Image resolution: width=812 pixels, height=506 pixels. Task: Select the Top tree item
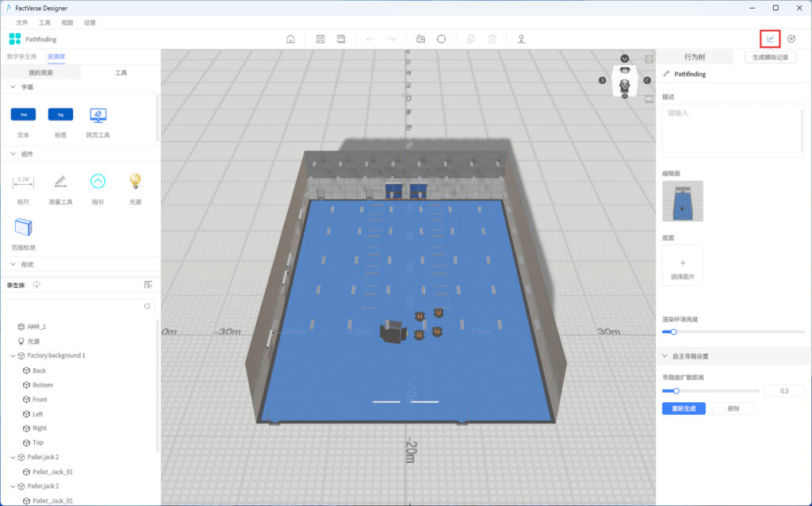point(38,443)
